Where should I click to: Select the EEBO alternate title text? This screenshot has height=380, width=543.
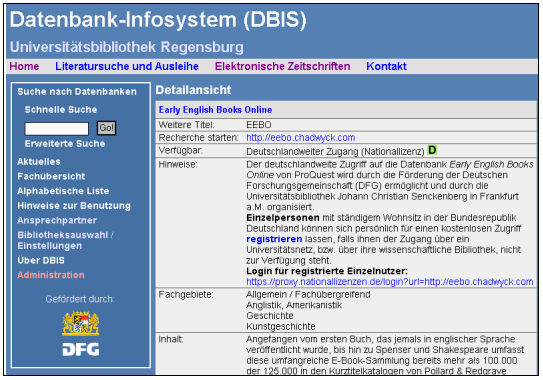(x=259, y=125)
